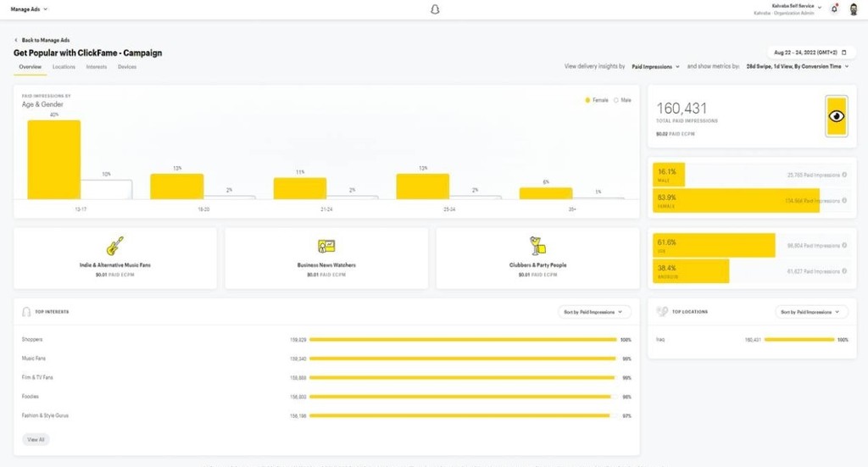This screenshot has height=467, width=868.
Task: Click the eye icon on impressions card
Action: coord(837,116)
